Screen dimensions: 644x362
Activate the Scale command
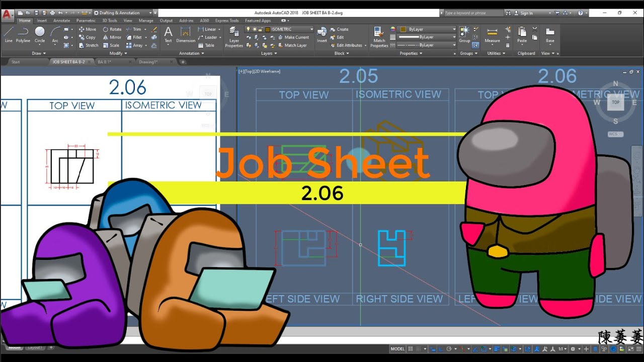point(111,45)
